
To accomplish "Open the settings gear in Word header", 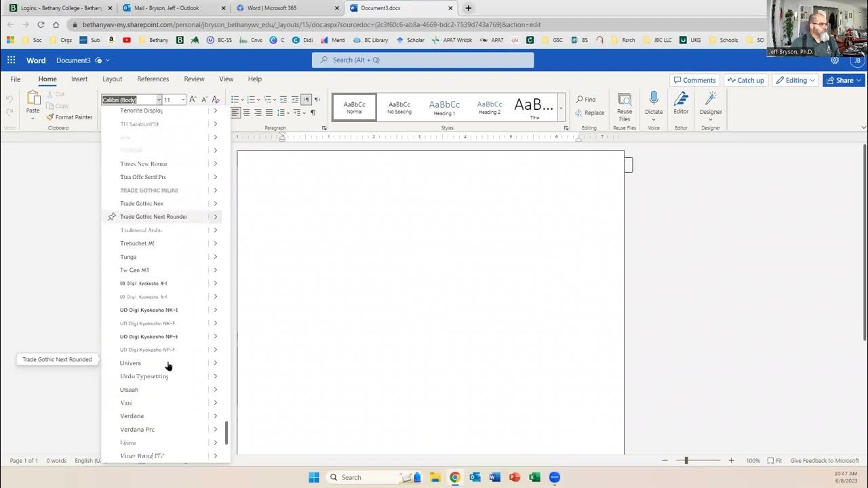I will (835, 60).
